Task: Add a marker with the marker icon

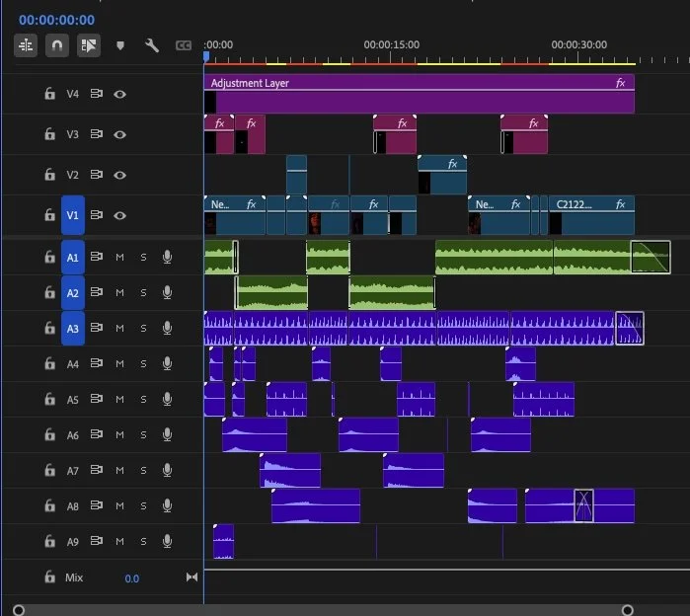Action: (120, 45)
